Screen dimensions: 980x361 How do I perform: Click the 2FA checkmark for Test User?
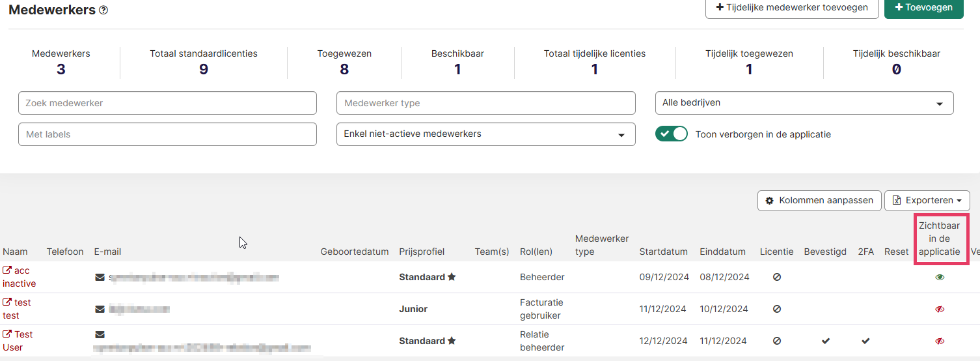tap(865, 341)
